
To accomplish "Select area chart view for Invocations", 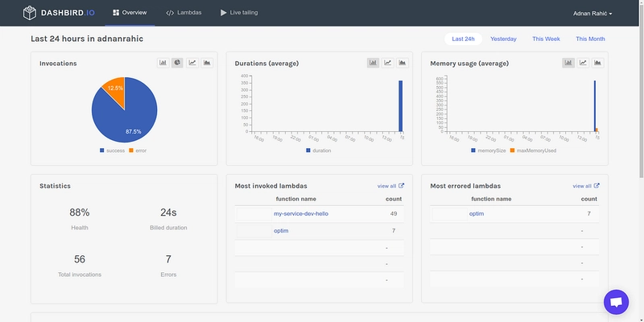I will [207, 63].
